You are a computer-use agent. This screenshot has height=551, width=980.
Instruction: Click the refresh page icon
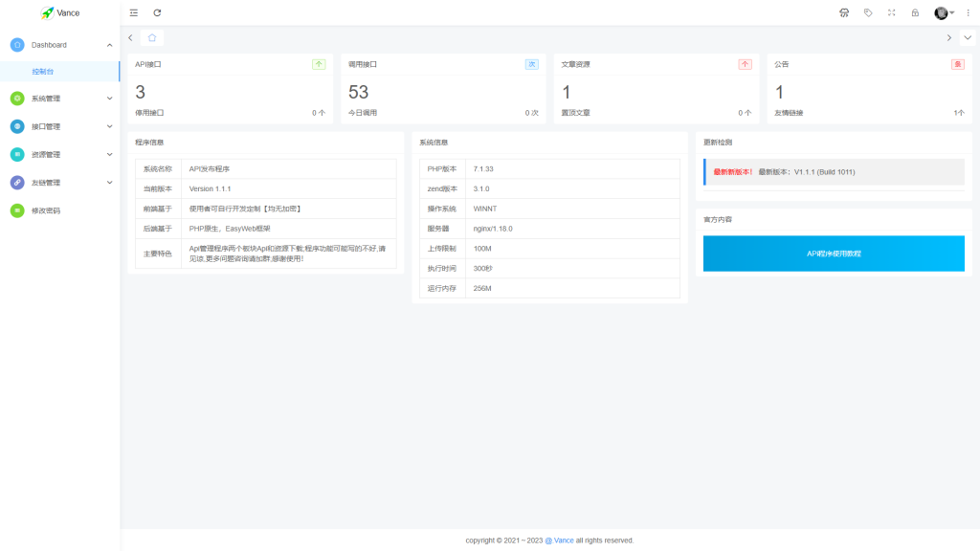point(158,12)
